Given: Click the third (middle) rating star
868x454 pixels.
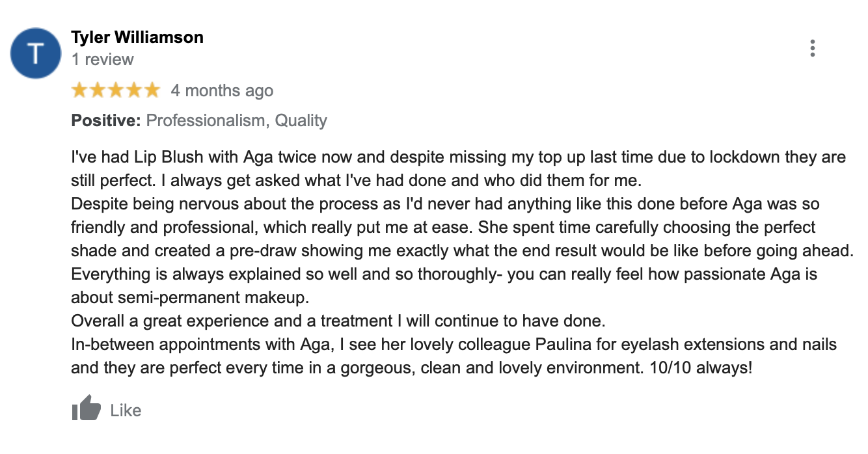Looking at the screenshot, I should tap(116, 90).
